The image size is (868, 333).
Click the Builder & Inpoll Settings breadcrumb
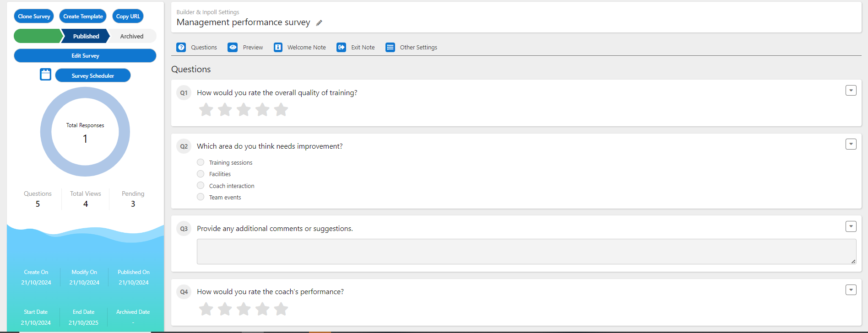[x=208, y=12]
